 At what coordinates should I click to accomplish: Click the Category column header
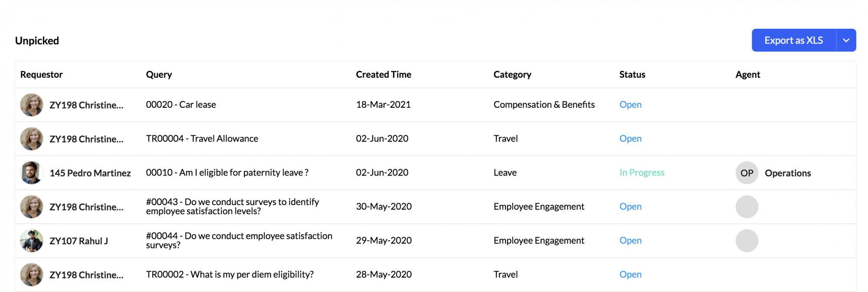pos(512,74)
